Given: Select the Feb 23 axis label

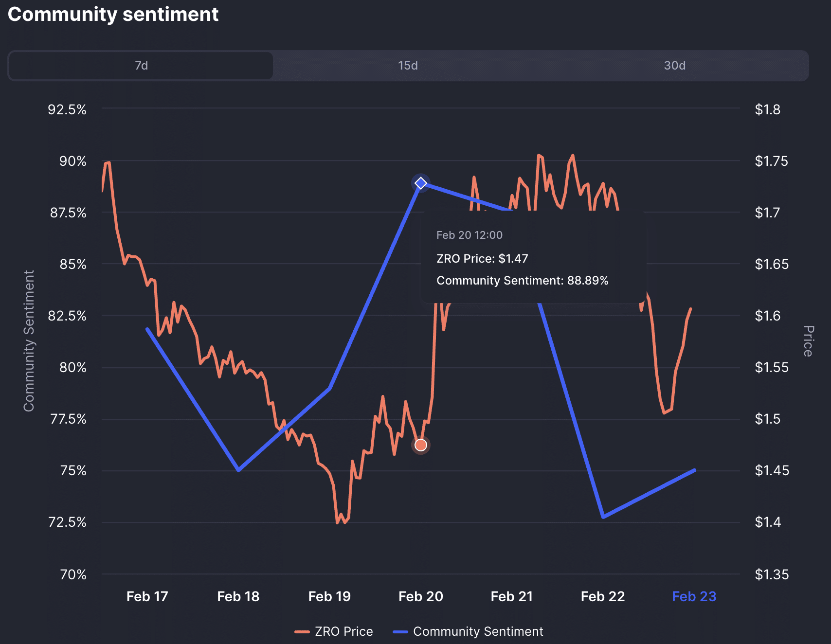Looking at the screenshot, I should [694, 596].
